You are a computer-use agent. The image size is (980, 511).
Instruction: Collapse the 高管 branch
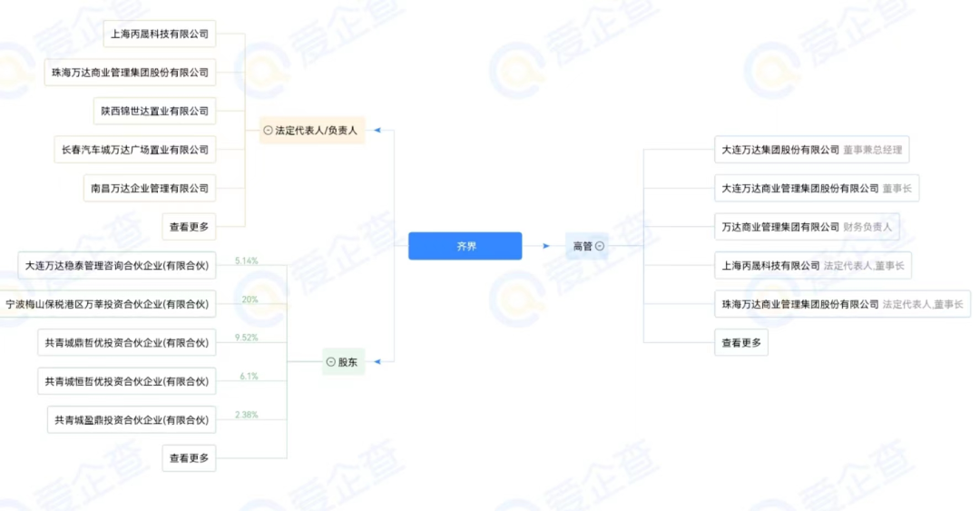click(600, 246)
